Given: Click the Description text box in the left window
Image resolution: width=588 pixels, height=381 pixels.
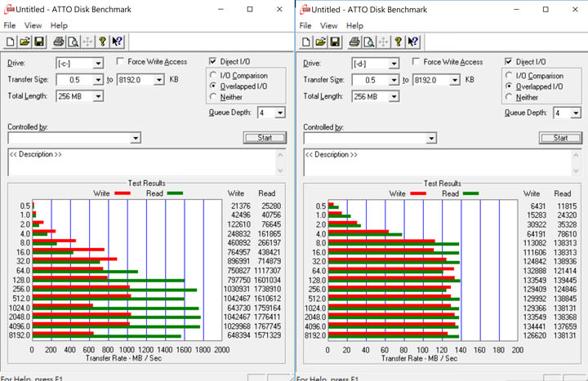Looking at the screenshot, I should (145, 162).
